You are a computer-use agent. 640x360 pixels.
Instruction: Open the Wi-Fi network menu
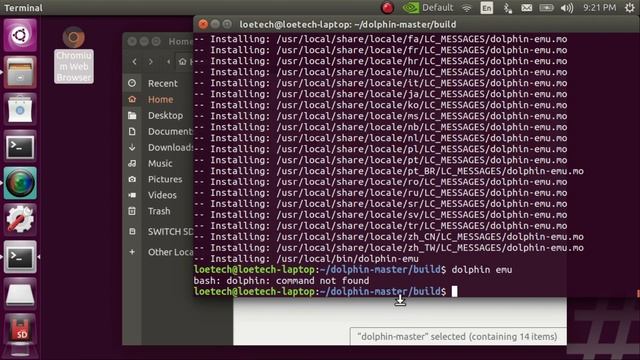pos(467,8)
